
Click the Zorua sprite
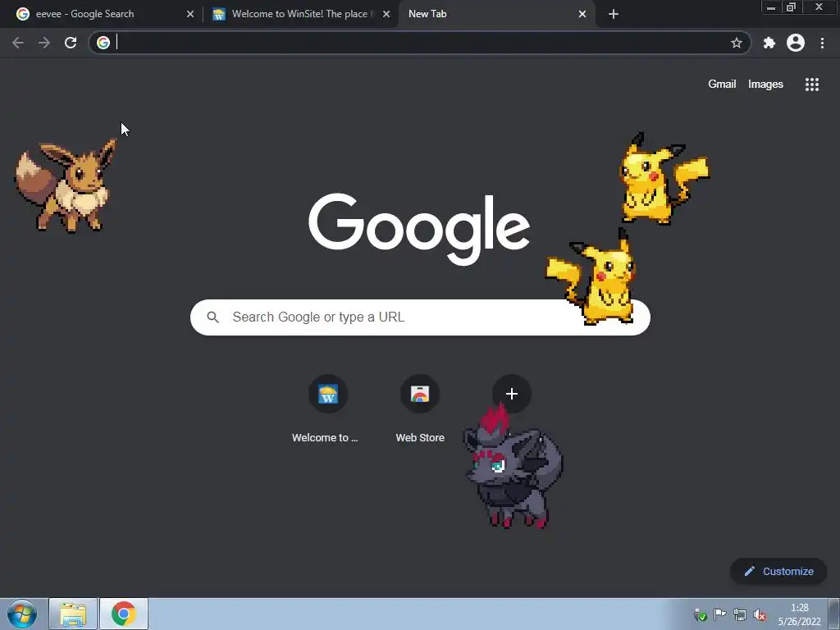[513, 466]
